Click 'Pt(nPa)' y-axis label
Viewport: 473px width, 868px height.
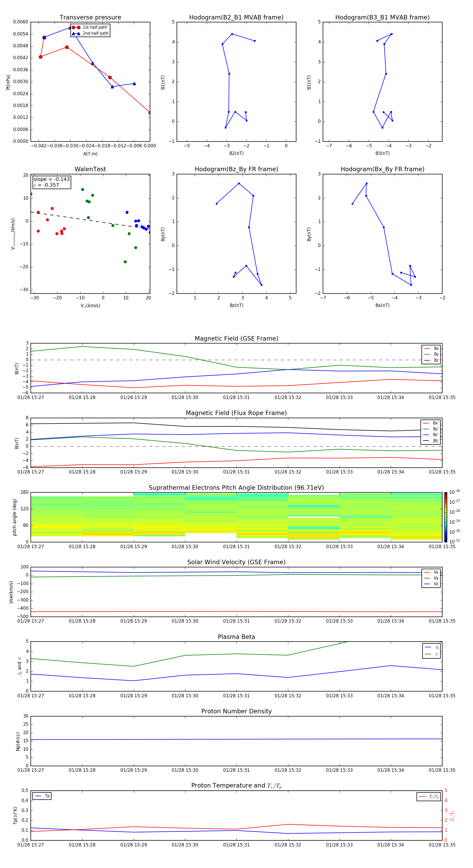[x=8, y=82]
